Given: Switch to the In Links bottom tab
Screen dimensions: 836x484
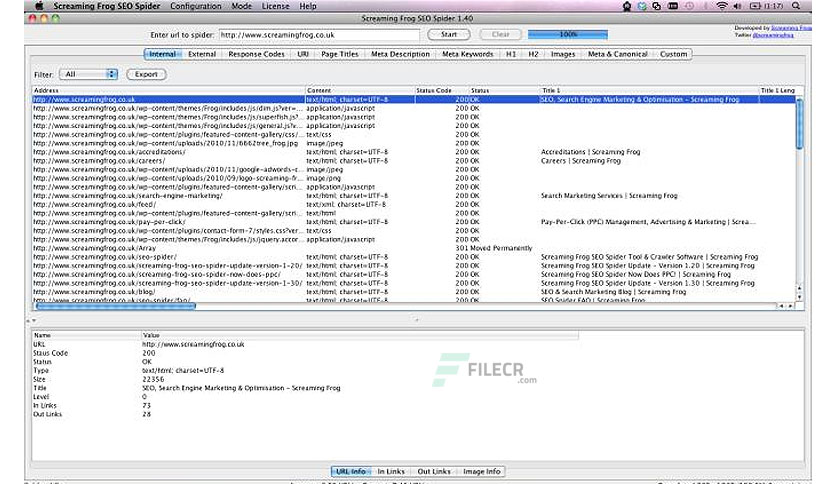Looking at the screenshot, I should click(391, 471).
